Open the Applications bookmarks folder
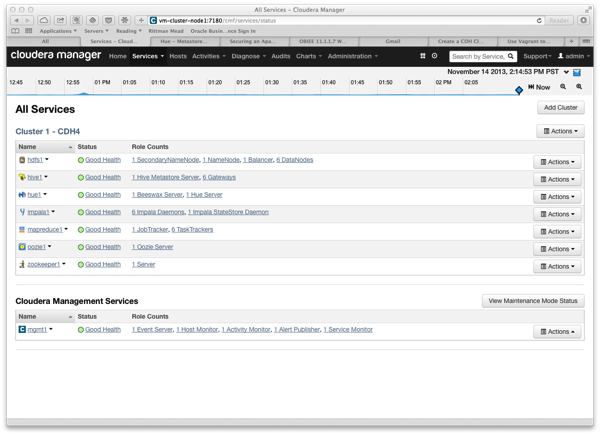 [58, 31]
